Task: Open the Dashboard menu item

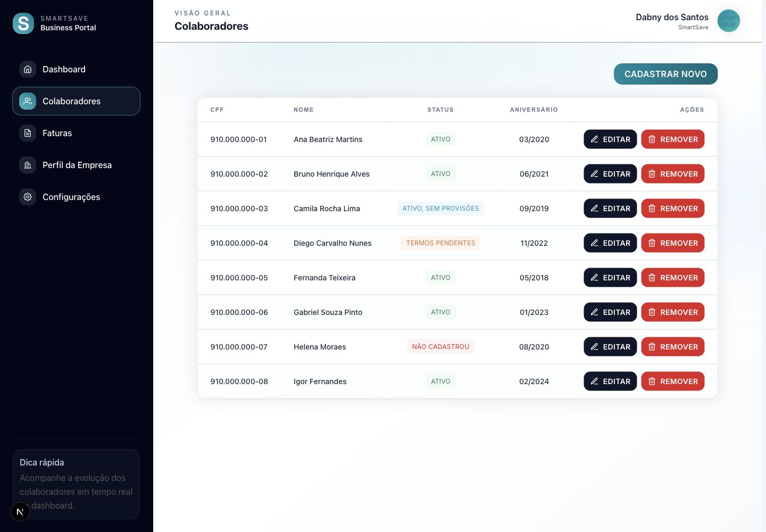Action: tap(76, 69)
